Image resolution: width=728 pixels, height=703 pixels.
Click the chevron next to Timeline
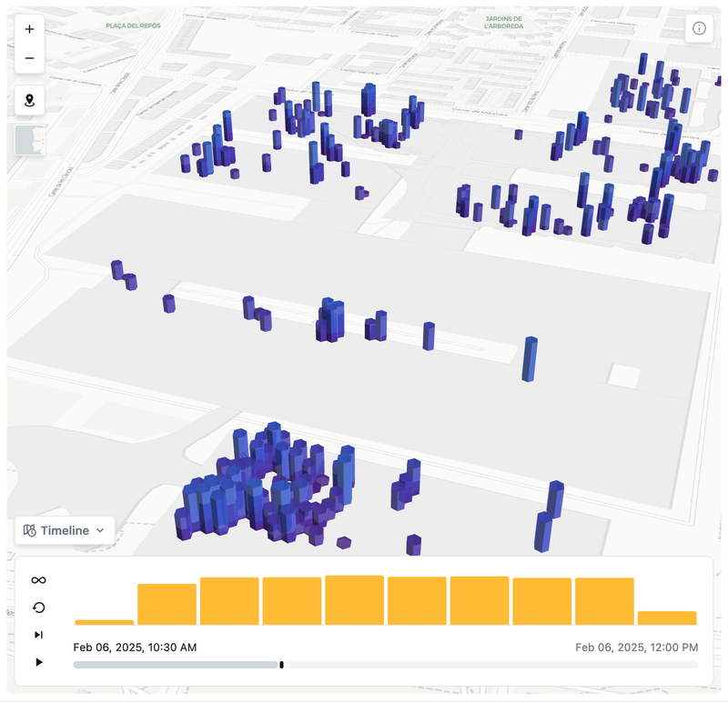(100, 530)
